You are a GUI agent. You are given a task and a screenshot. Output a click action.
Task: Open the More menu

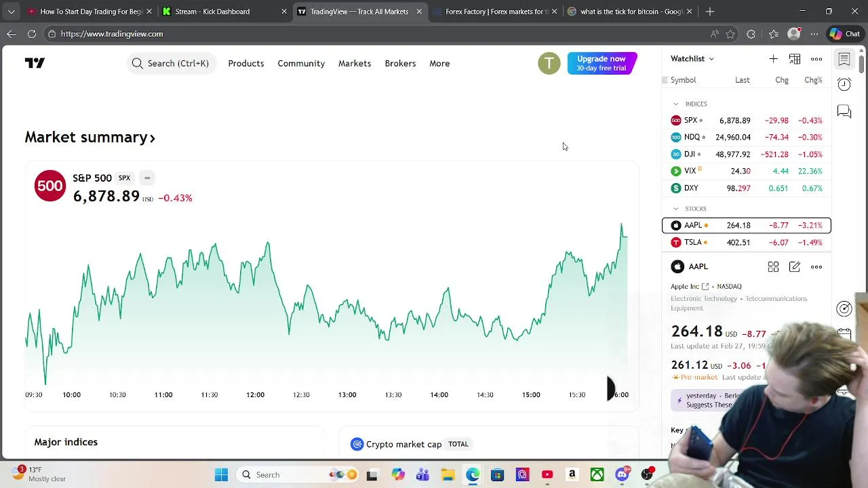(x=439, y=63)
